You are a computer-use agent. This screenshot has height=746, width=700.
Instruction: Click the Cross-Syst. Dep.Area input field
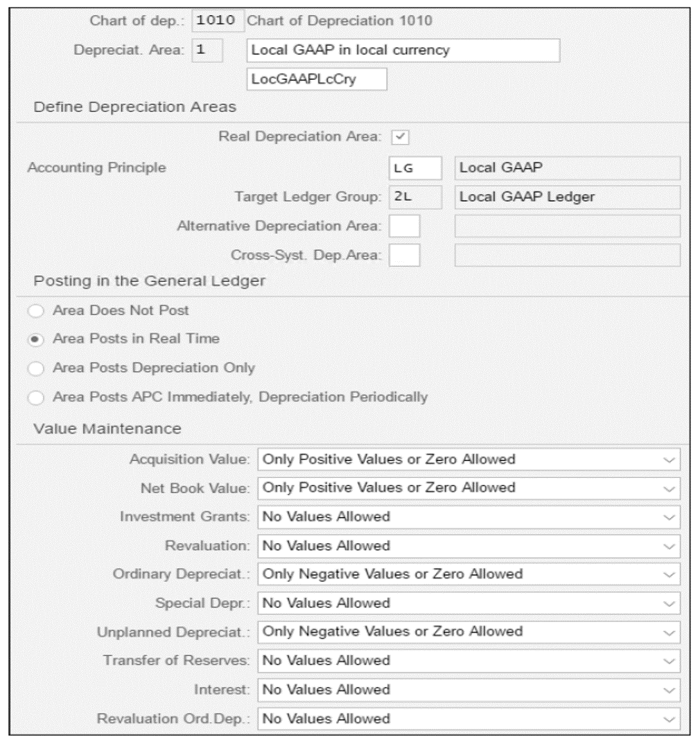tap(404, 256)
